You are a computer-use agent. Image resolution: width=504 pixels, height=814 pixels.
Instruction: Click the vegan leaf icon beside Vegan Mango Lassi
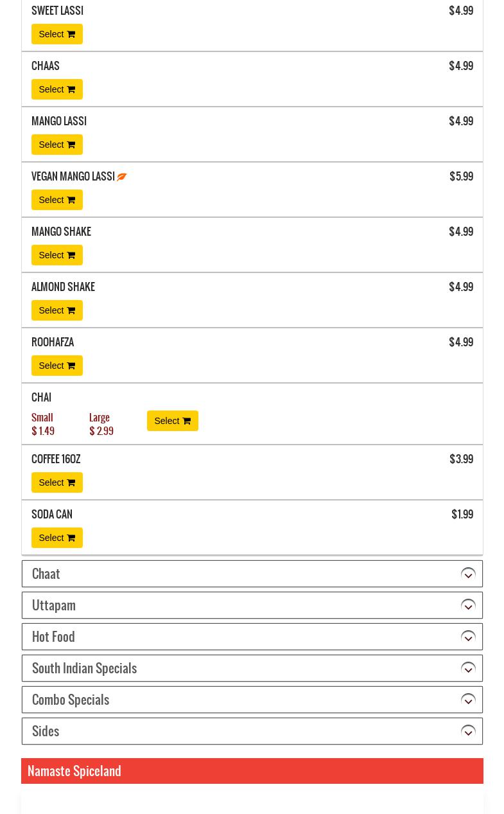(122, 177)
